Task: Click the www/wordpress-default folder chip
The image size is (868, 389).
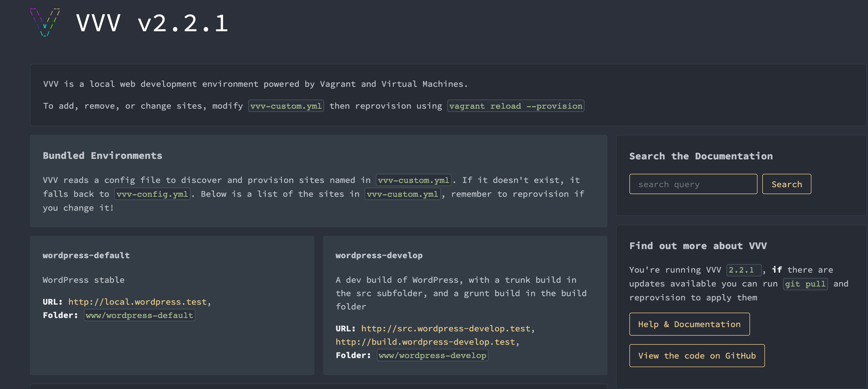Action: tap(139, 315)
